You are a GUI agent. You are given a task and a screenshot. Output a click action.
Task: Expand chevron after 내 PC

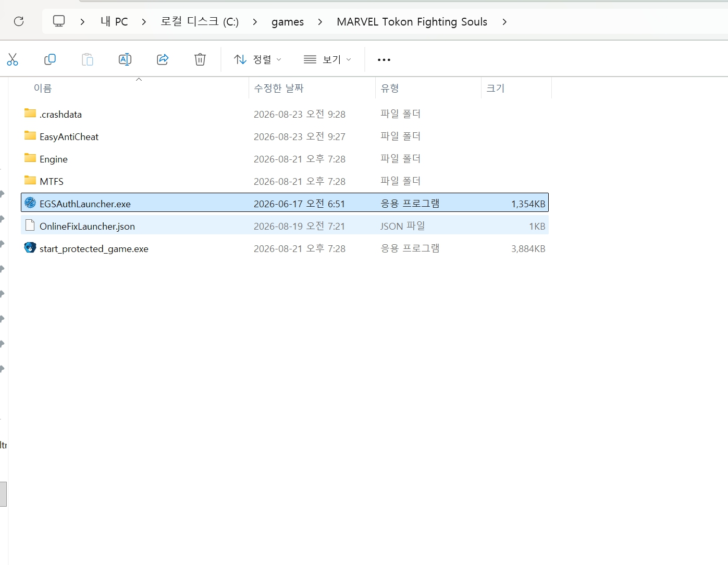pos(144,22)
